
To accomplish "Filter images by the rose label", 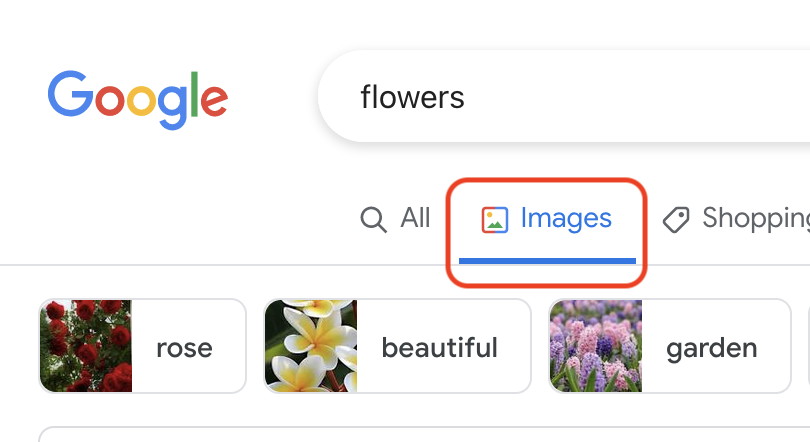I will tap(184, 347).
